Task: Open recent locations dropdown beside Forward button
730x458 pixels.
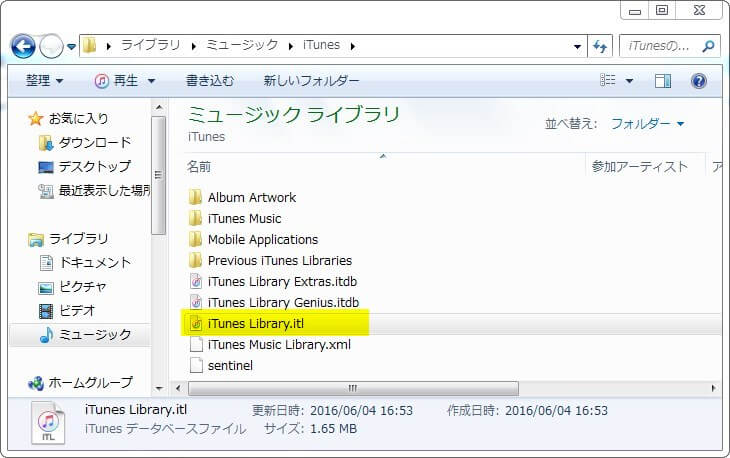Action: 71,47
